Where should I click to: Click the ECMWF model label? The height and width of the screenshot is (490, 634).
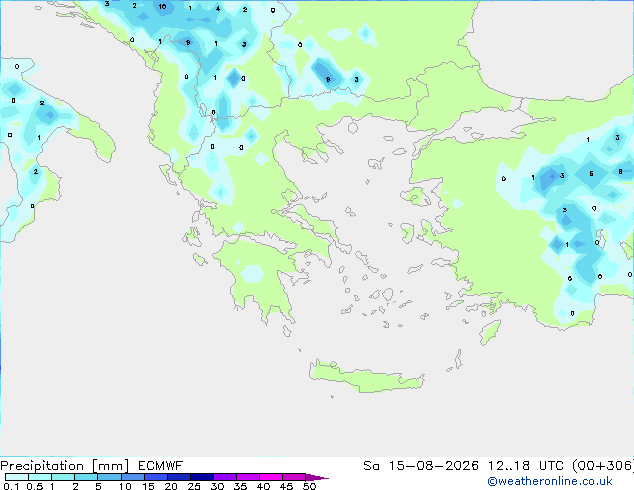(161, 465)
